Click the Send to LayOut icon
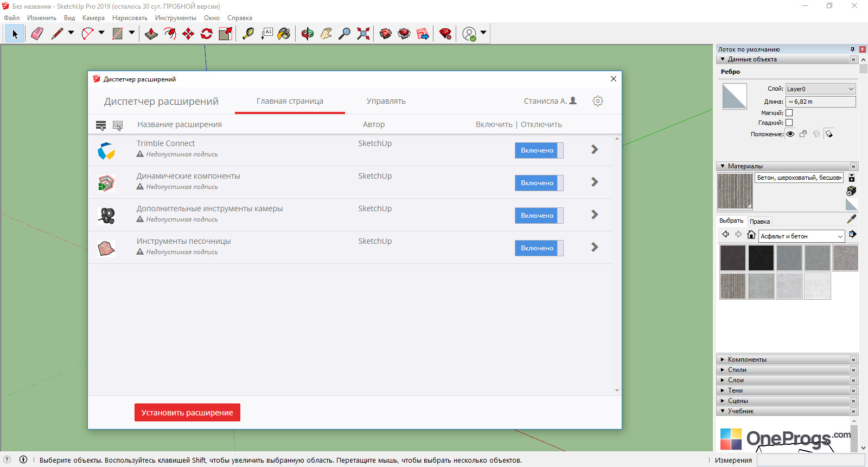The image size is (868, 467). tap(423, 34)
